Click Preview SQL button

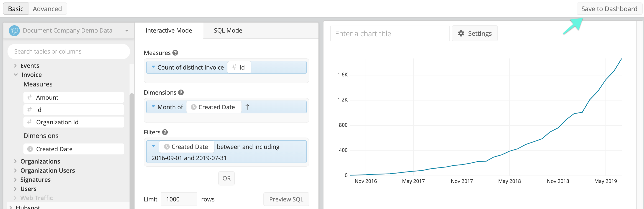286,199
